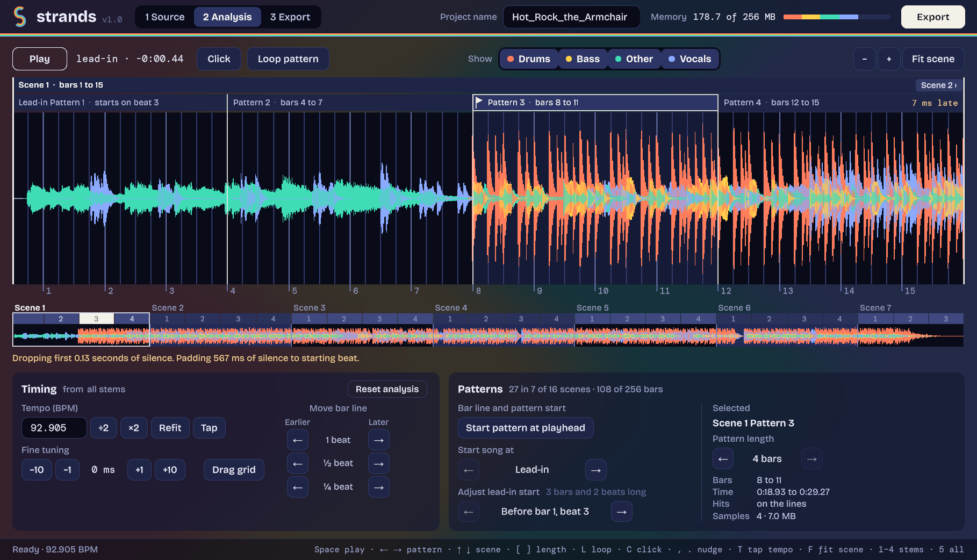Click the Memory usage bar
Viewport: 977px width, 560px height.
[837, 17]
